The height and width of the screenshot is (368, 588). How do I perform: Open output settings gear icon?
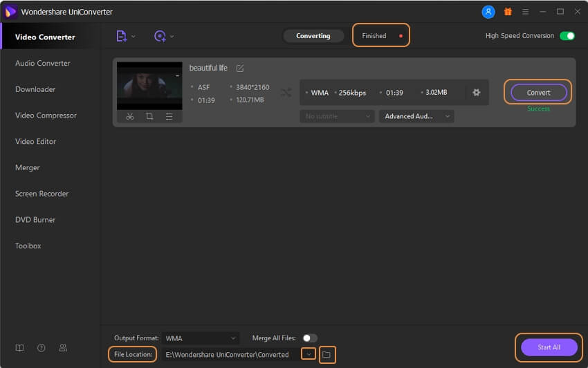476,92
